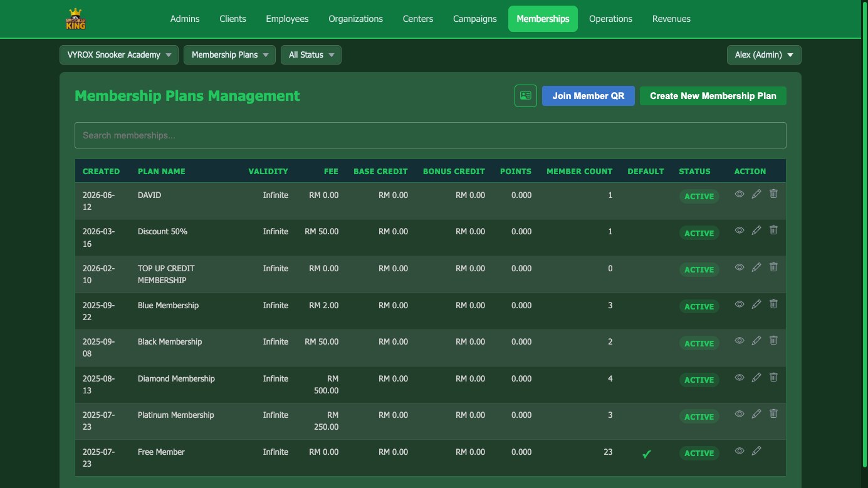
Task: Delete the Black Membership plan
Action: [773, 341]
